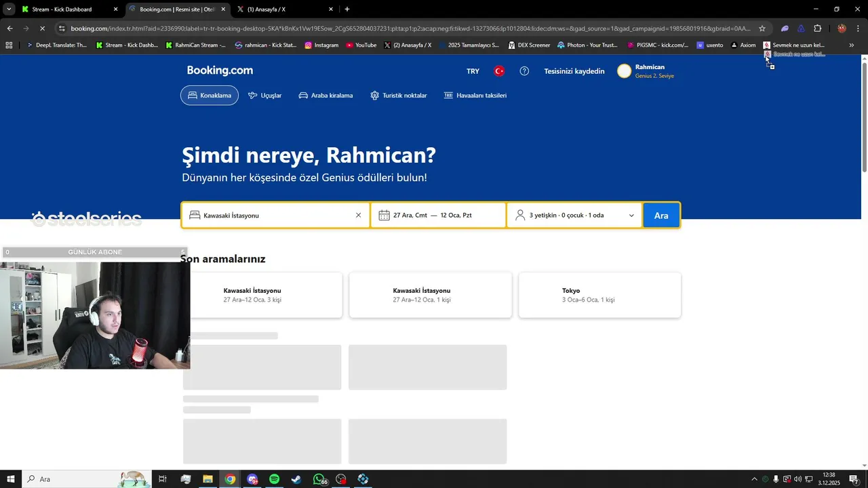Click the person icon in guests field
The image size is (868, 488).
click(x=520, y=216)
